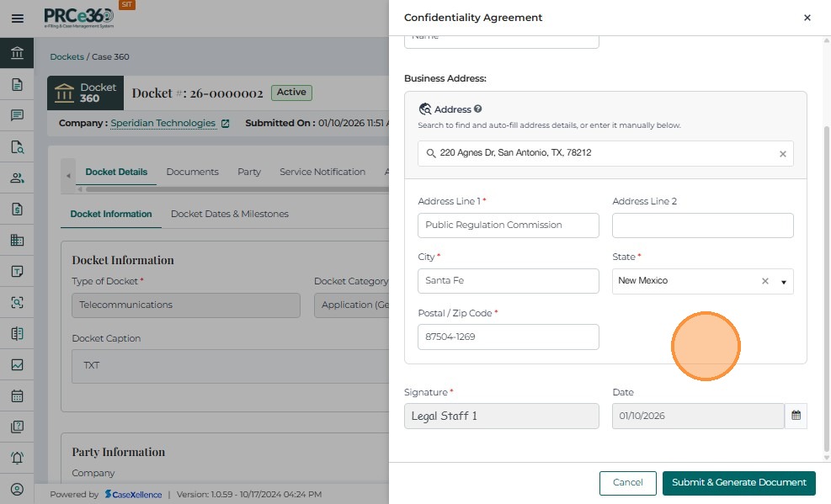This screenshot has width=831, height=504.
Task: Open the alarm notifications sidebar icon
Action: [x=17, y=458]
